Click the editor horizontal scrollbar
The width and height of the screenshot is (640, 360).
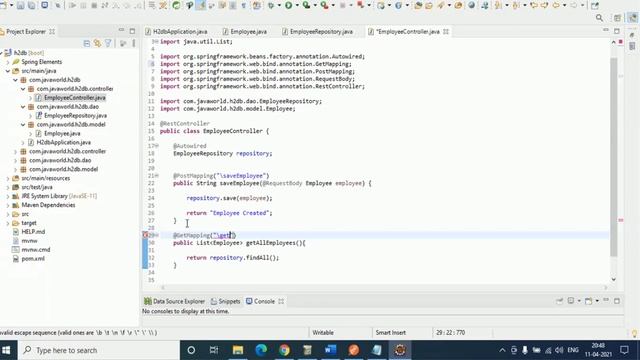pos(384,287)
